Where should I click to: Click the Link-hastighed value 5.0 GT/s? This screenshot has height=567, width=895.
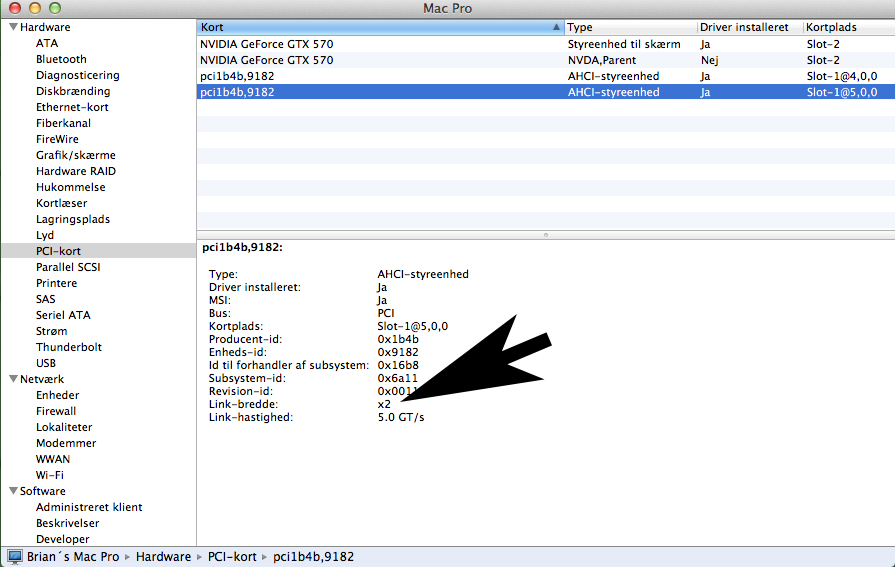click(x=401, y=417)
